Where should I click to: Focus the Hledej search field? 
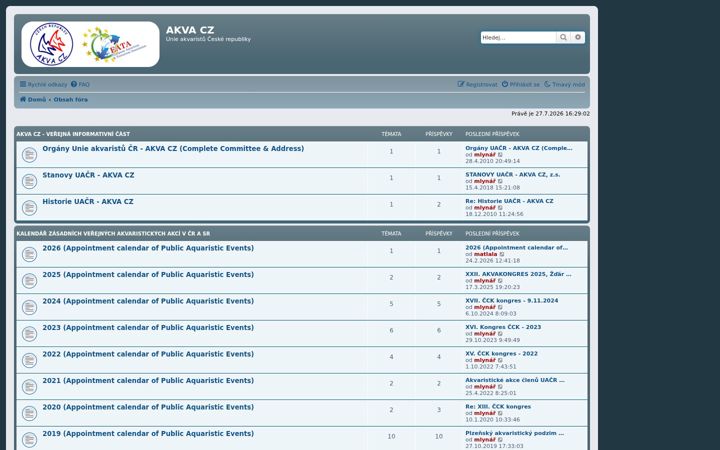tap(518, 37)
